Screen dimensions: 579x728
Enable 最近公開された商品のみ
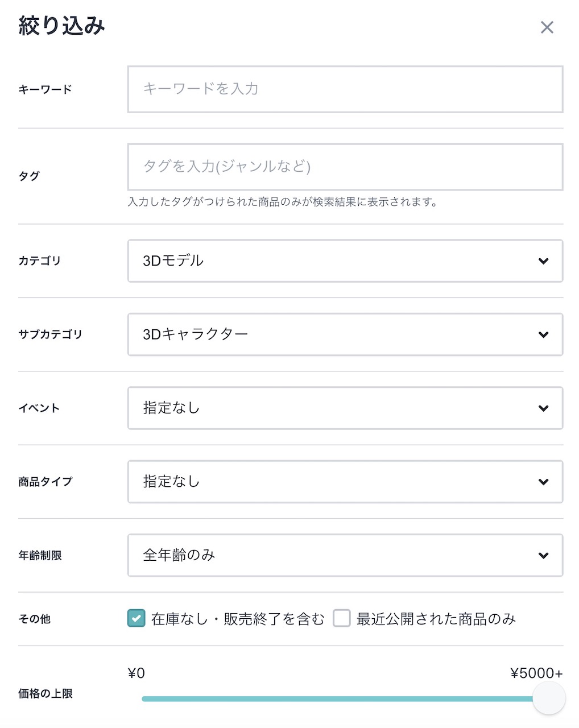(x=342, y=618)
